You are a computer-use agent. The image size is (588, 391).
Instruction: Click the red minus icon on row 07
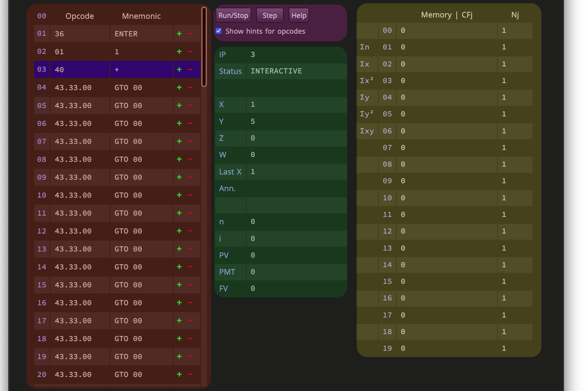(x=190, y=141)
